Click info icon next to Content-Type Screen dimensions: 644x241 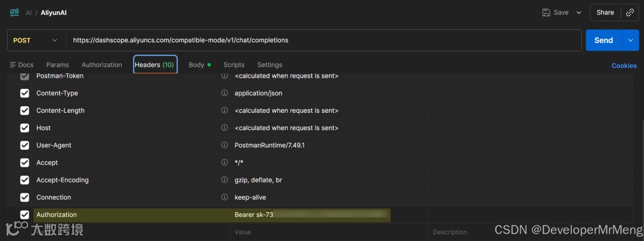pos(225,93)
